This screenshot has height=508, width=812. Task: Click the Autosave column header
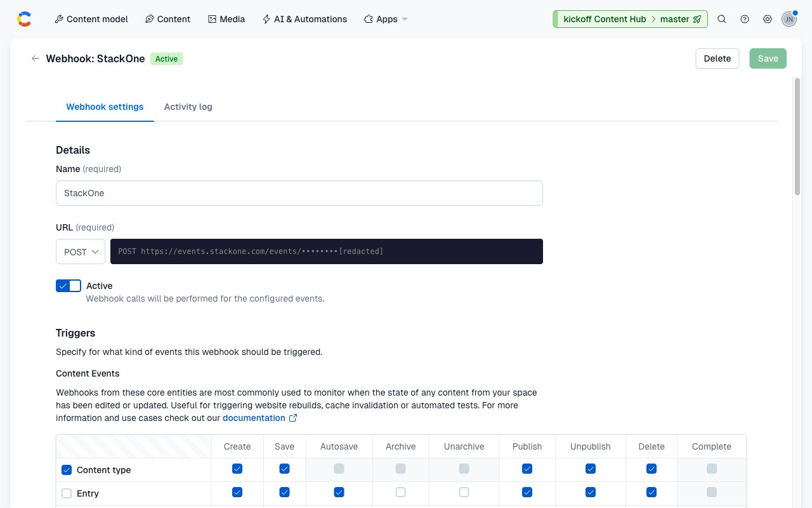click(339, 446)
